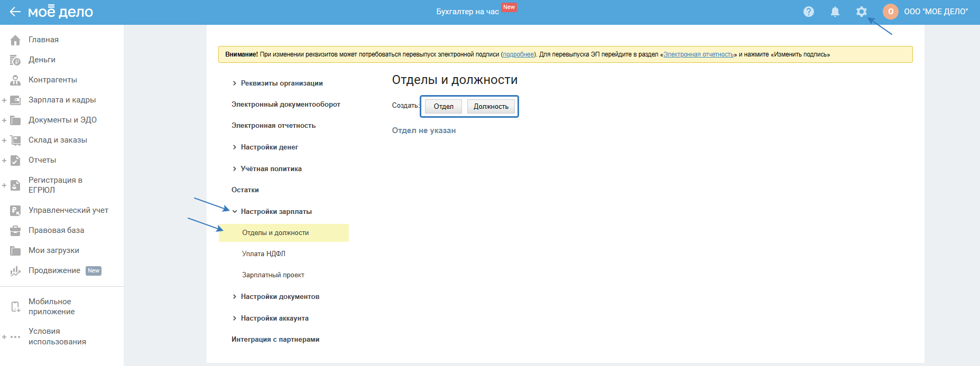Expand Зарплата и кадры plus sign

click(x=4, y=100)
